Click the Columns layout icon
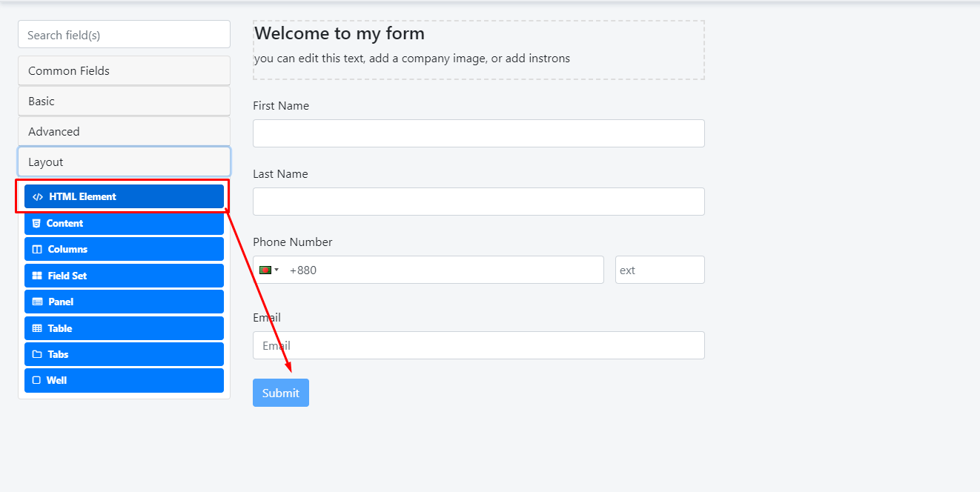Screen dimensions: 980x492 pos(37,250)
